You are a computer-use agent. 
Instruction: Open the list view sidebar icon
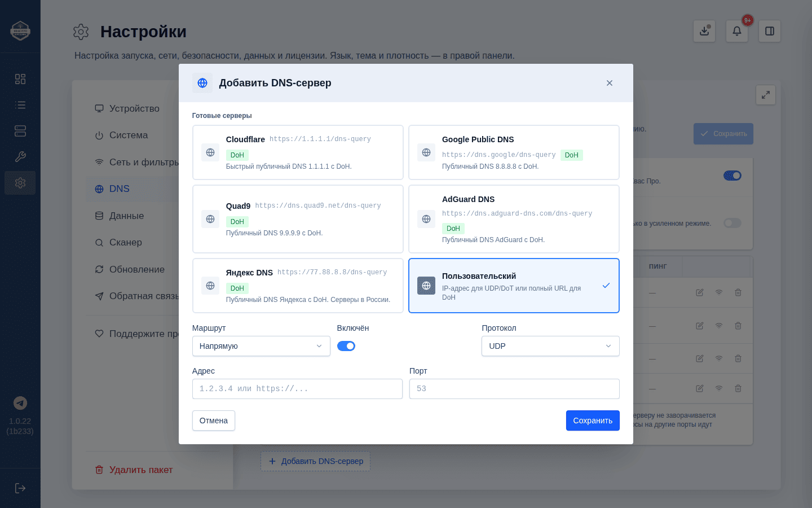coord(20,105)
